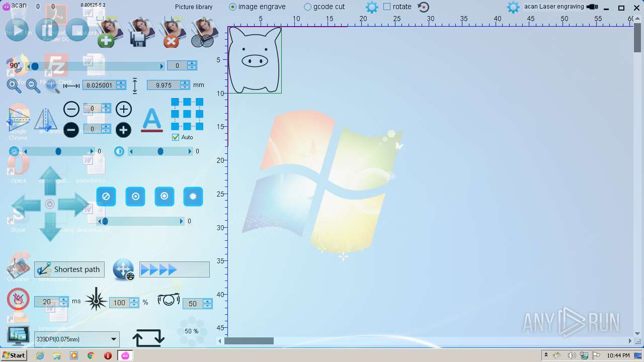Click the rotation angle slider
Screen dimensions: 644x362
(96, 66)
